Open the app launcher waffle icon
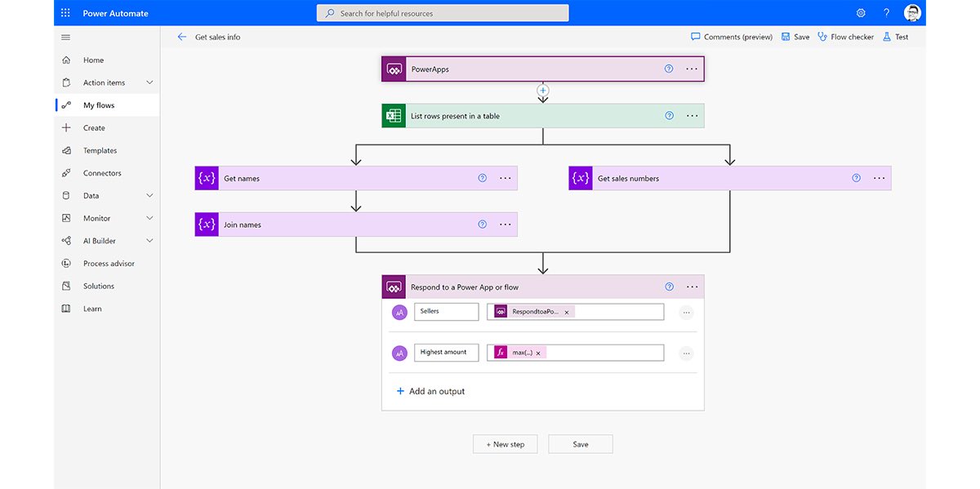980x489 pixels. click(x=65, y=13)
